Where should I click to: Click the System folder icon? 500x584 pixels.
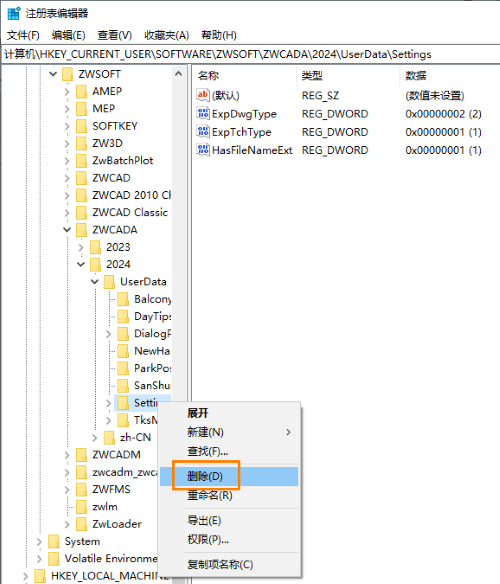tap(54, 541)
